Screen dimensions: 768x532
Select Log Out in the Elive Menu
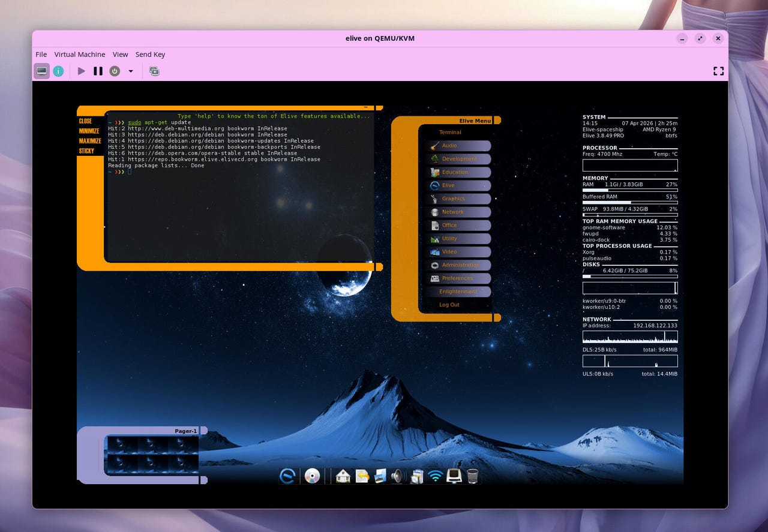click(449, 305)
